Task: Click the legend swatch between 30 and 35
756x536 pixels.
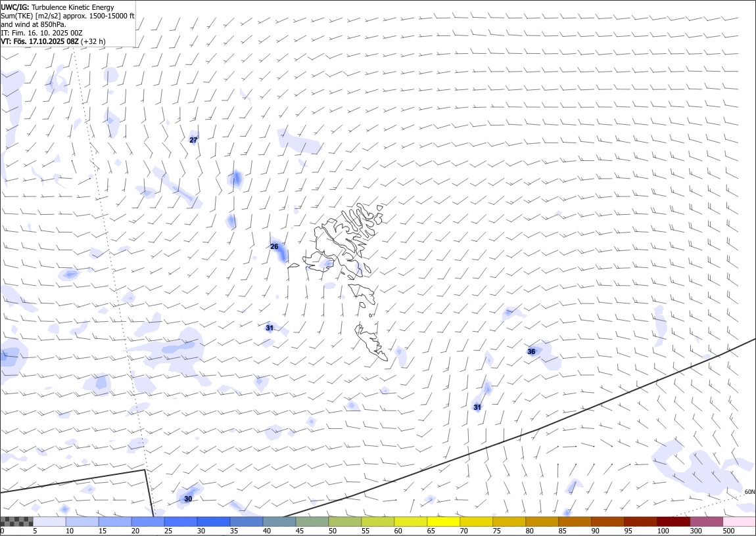Action: point(214,522)
